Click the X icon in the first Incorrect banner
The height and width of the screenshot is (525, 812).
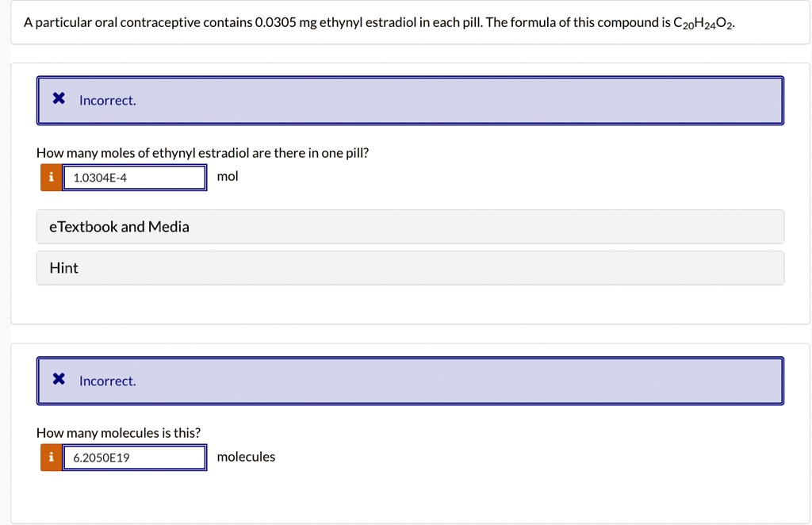pos(58,98)
